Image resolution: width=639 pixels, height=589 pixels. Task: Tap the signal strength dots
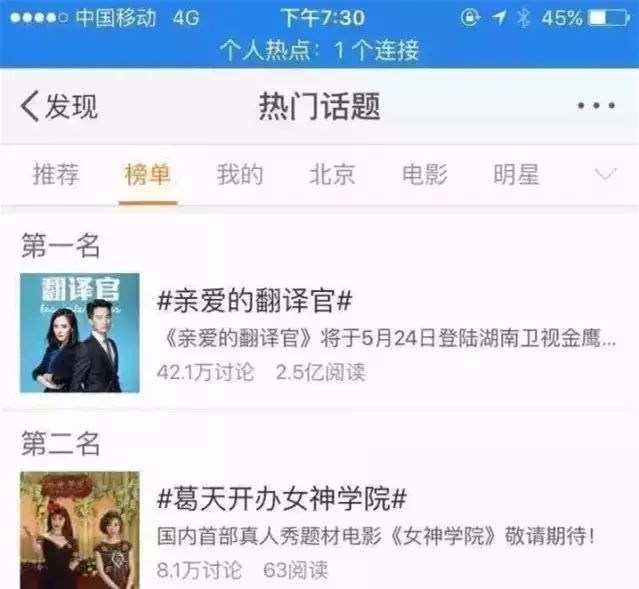click(x=39, y=18)
